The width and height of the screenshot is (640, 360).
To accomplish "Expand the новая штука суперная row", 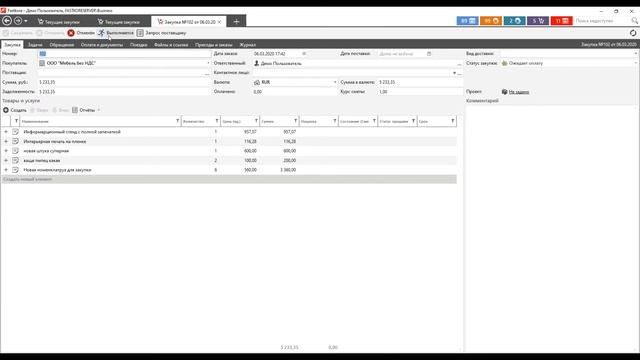I will pyautogui.click(x=6, y=151).
